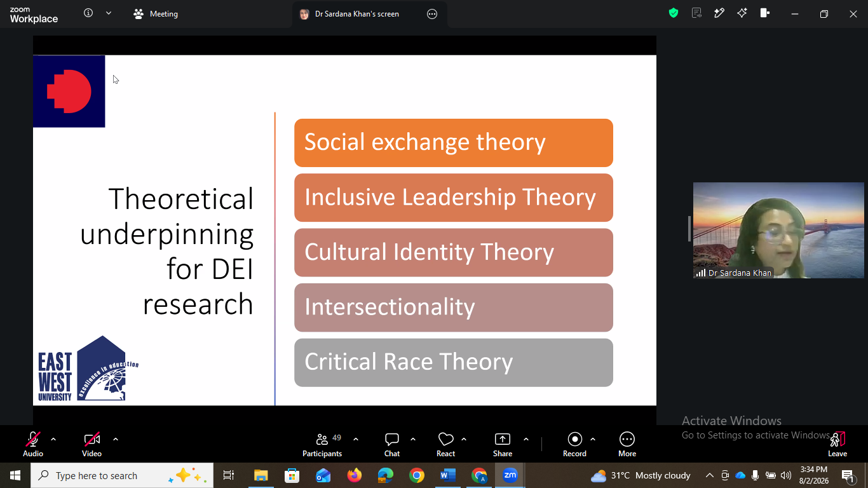The image size is (868, 488).
Task: Open Chrome with the A profile badge
Action: pos(479,475)
